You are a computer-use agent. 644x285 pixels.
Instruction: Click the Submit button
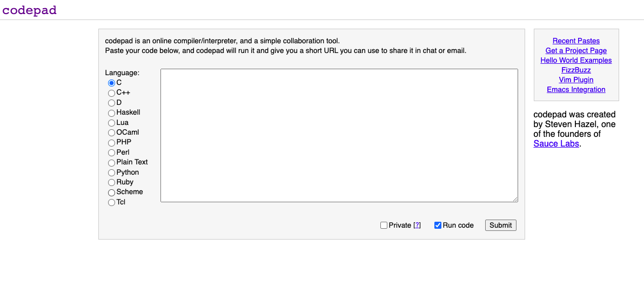pos(500,226)
